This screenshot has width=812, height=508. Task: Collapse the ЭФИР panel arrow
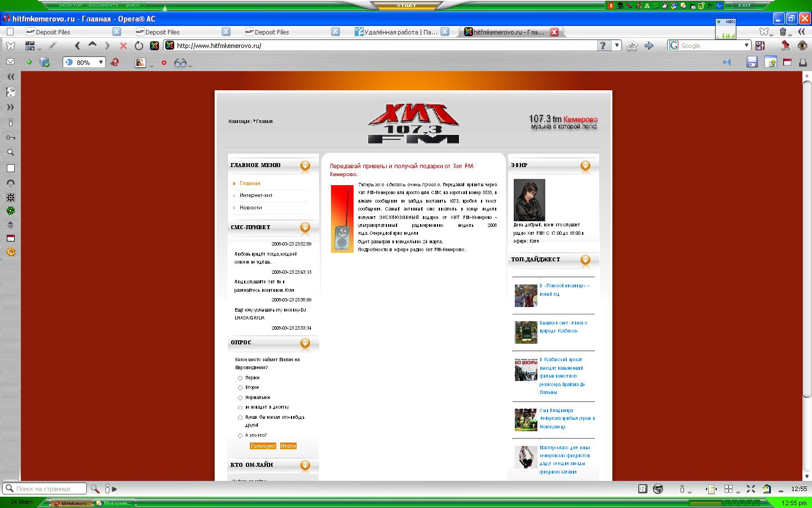pos(585,165)
